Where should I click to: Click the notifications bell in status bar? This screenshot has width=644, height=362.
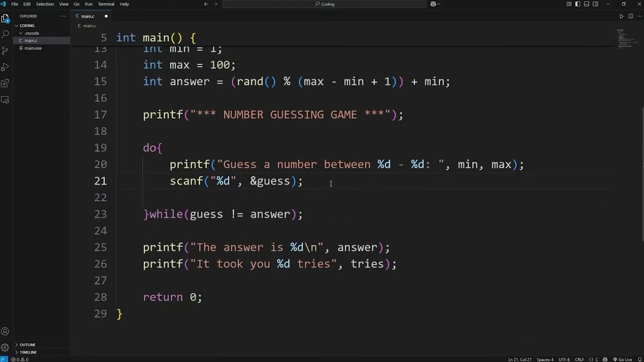point(638,359)
